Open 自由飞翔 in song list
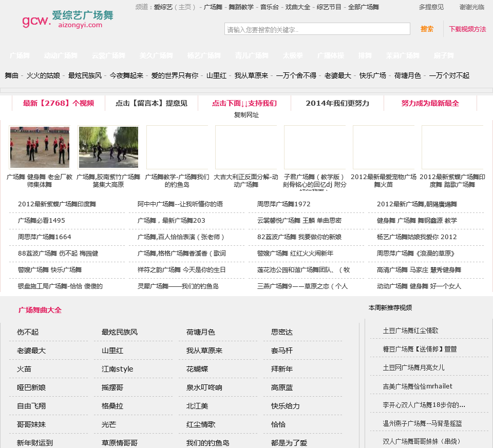The image size is (493, 448). click(31, 406)
